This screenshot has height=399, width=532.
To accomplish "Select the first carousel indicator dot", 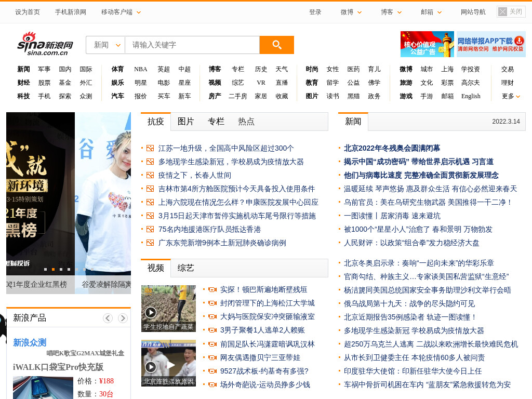I will coord(46,270).
